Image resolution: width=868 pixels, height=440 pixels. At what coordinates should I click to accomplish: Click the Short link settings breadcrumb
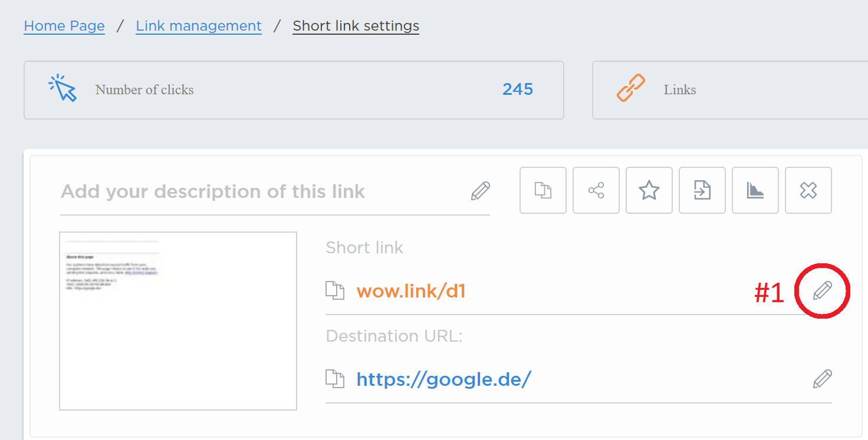pos(356,26)
